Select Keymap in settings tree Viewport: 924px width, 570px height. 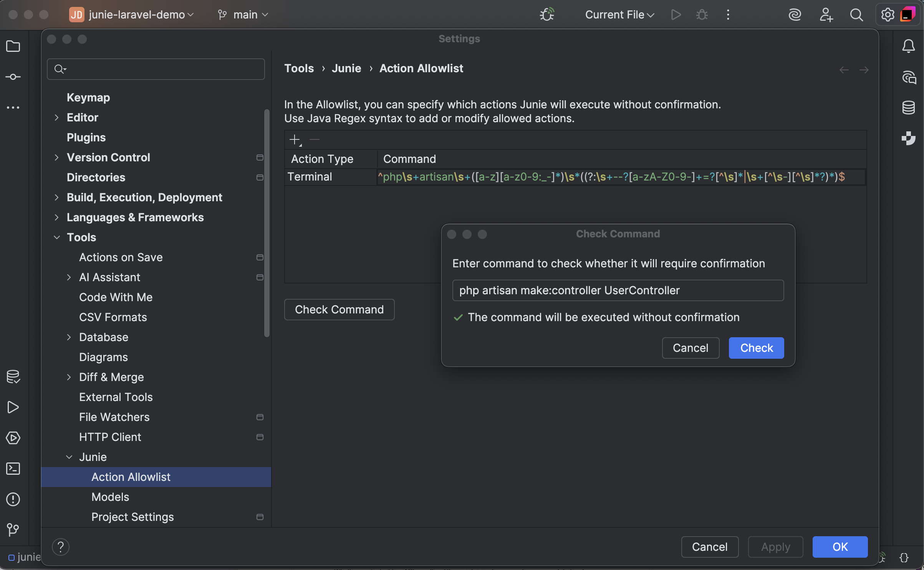coord(88,98)
